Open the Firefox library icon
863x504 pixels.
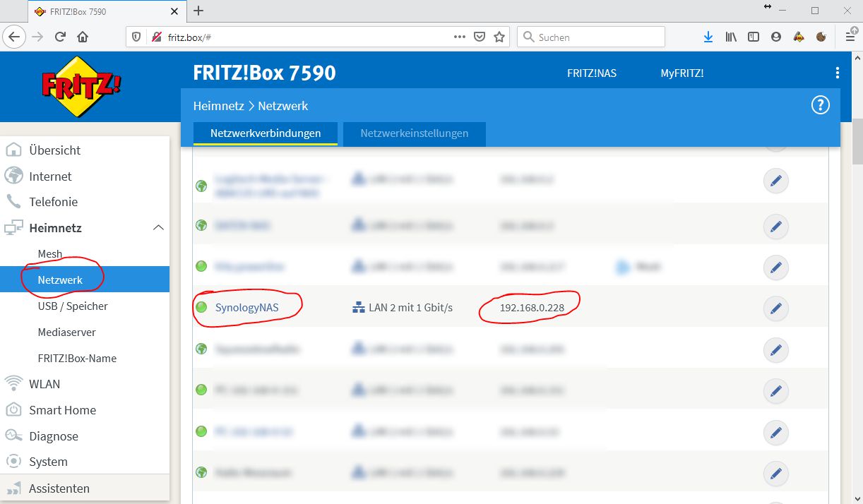pyautogui.click(x=731, y=37)
